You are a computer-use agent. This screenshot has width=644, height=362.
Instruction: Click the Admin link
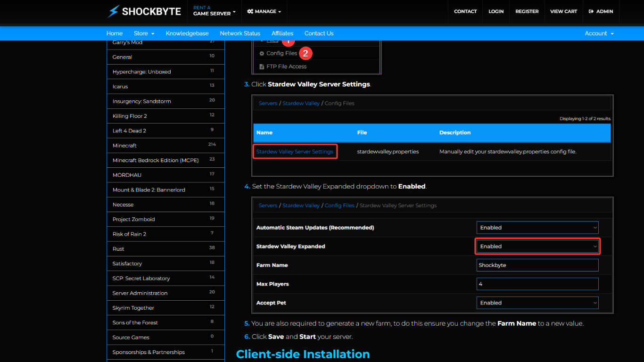point(601,11)
